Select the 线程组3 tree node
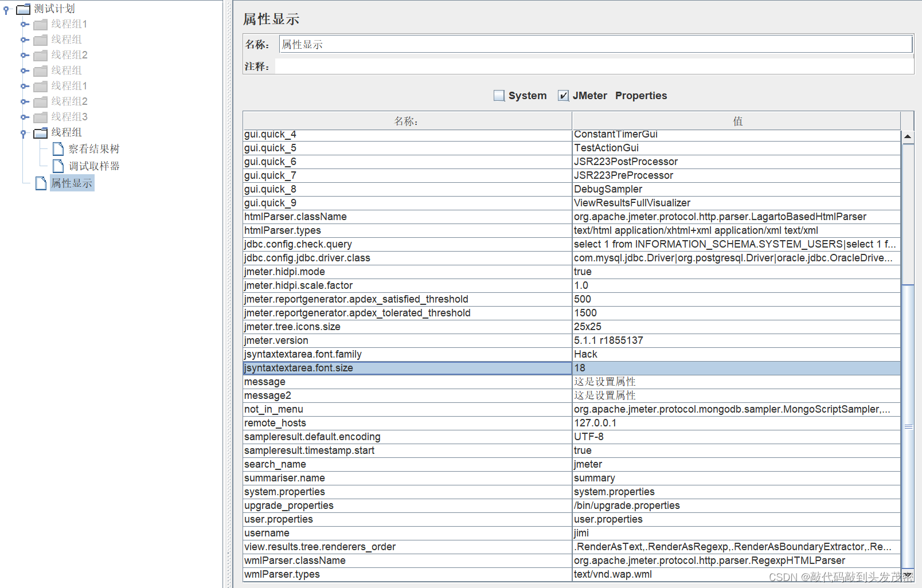The width and height of the screenshot is (922, 588). (x=69, y=117)
